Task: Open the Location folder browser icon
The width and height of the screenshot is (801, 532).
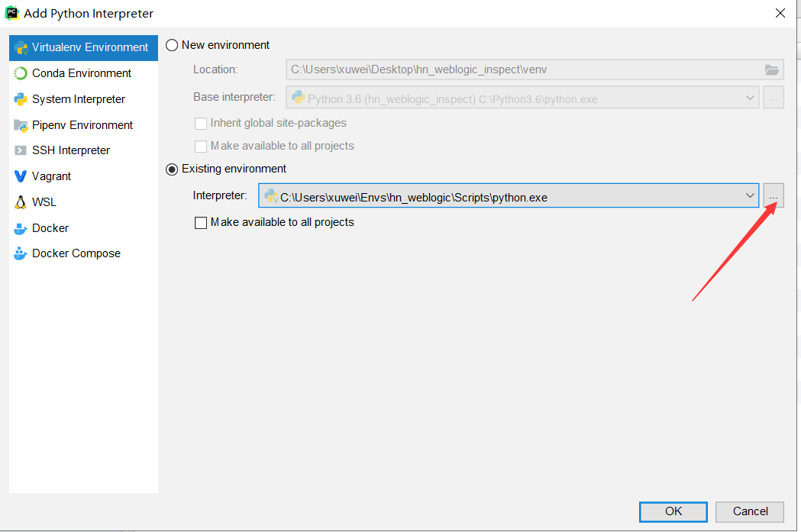Action: (773, 69)
